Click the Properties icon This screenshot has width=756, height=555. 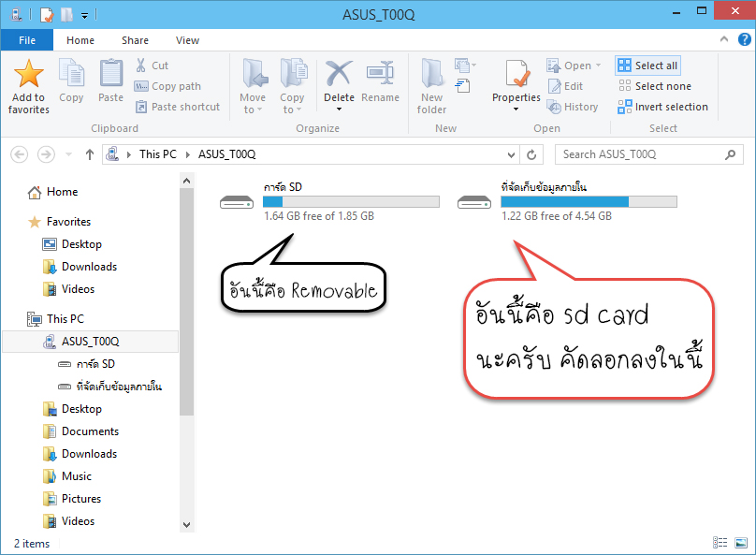517,73
